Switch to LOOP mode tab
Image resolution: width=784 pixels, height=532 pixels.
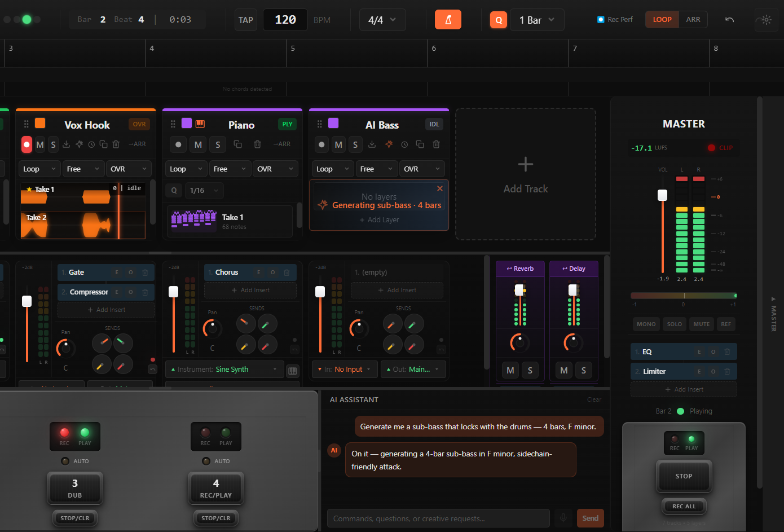click(662, 20)
